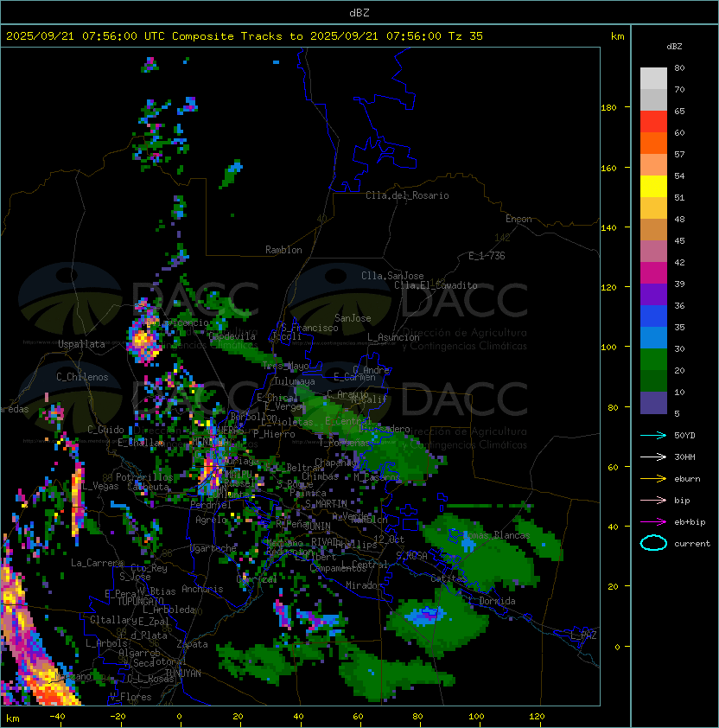
Task: Click the dBZ heading above the color scale
Action: 674,47
